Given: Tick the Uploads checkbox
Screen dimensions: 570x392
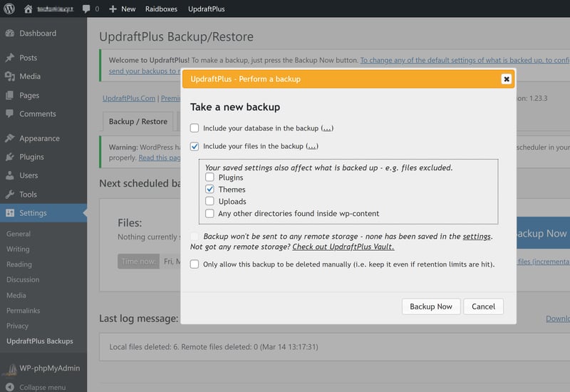Looking at the screenshot, I should (x=209, y=202).
